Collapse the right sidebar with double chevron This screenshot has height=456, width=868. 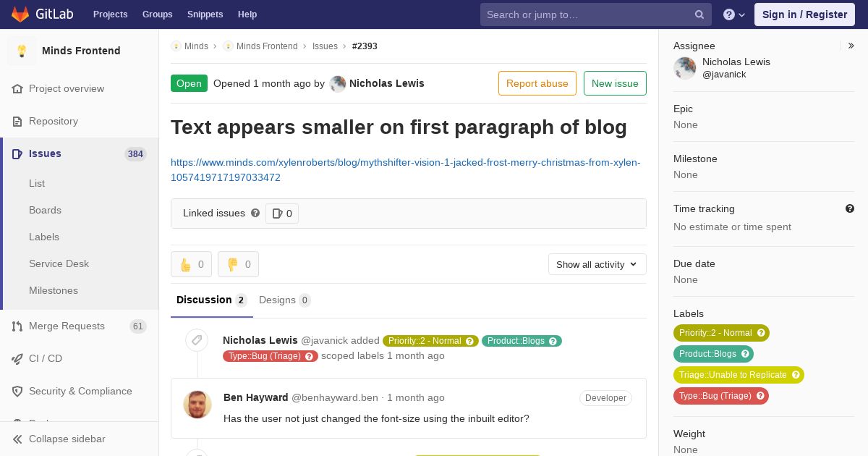pos(851,46)
